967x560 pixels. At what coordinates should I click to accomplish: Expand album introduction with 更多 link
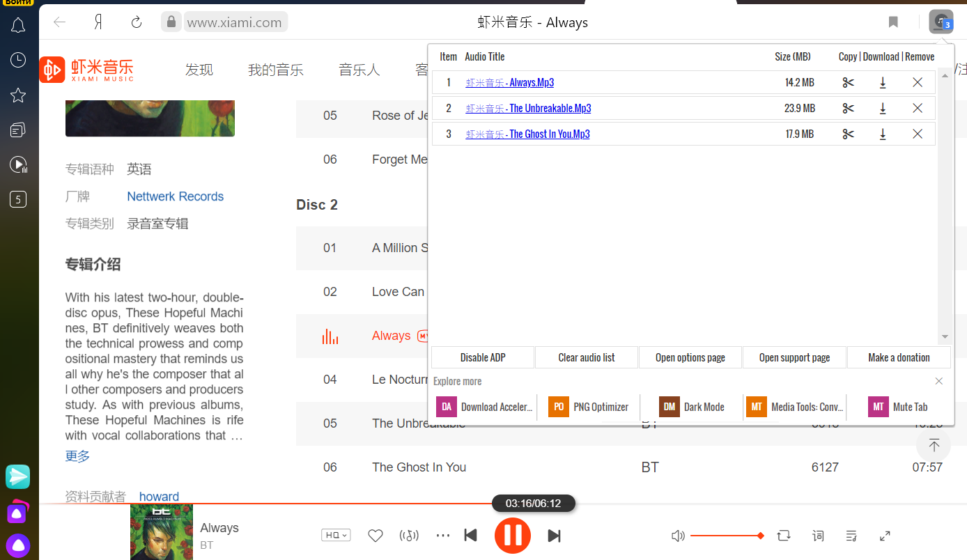click(x=77, y=456)
